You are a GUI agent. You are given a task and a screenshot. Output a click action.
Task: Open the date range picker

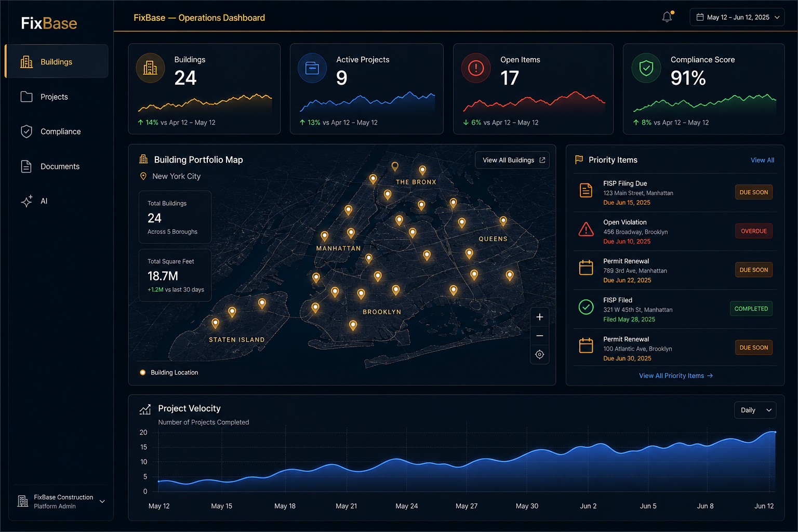[737, 17]
